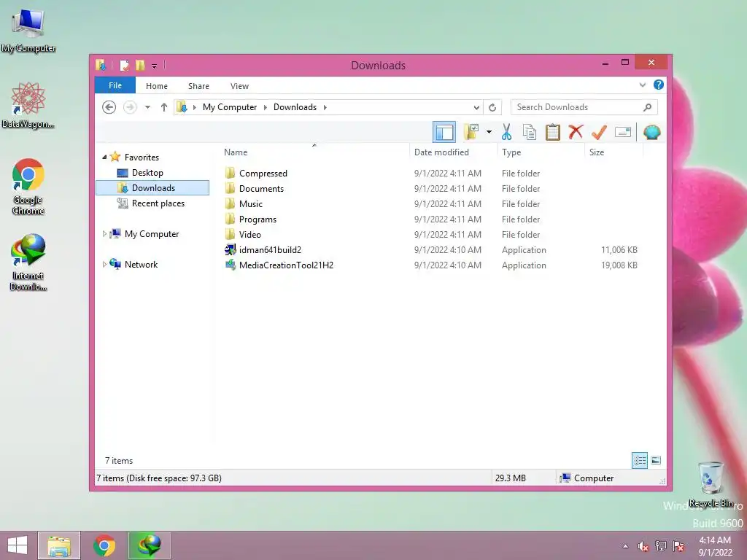Expand the Network tree node
This screenshot has width=747, height=560.
104,264
